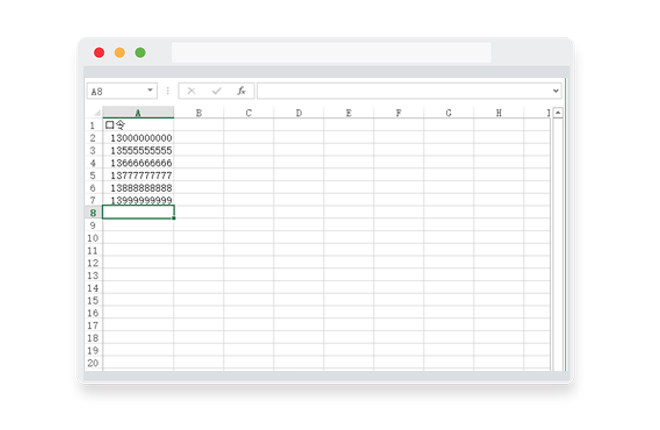Click the confirm checkmark icon in formula bar

tap(216, 91)
